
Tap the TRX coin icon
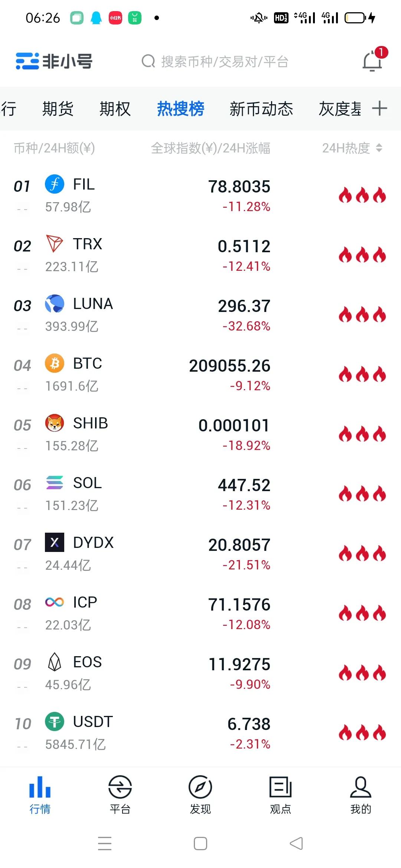(55, 244)
